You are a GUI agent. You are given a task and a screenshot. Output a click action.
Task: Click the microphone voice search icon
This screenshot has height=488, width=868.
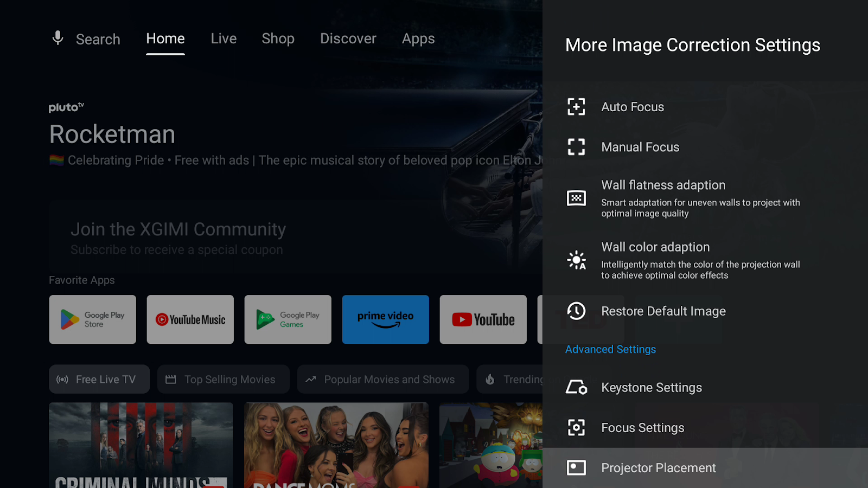(58, 38)
